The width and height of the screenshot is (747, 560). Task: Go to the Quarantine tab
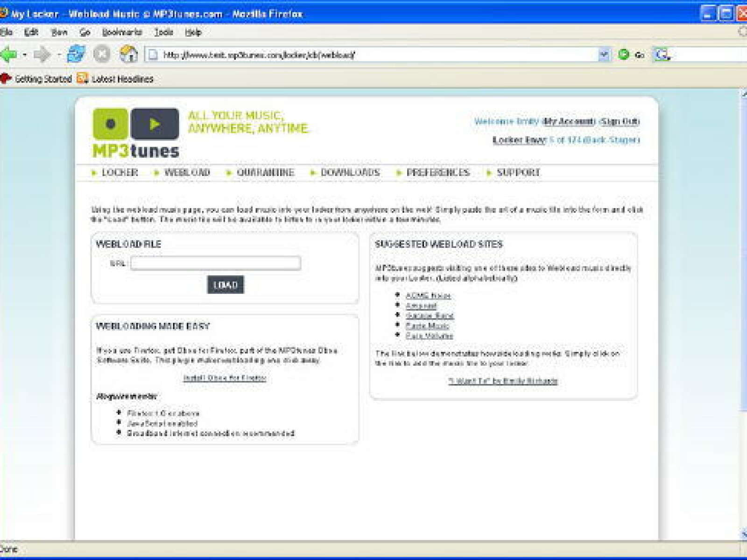[x=265, y=173]
